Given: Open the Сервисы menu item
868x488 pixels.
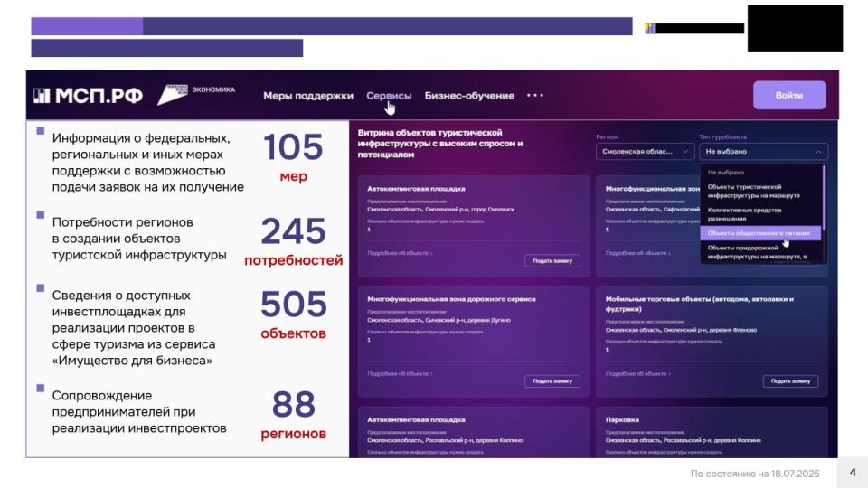Looking at the screenshot, I should point(389,96).
